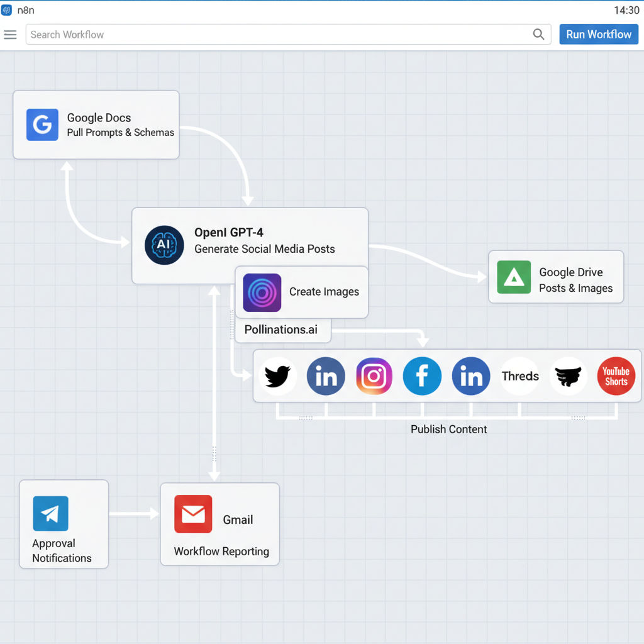Open the Google Drive node icon

click(514, 277)
